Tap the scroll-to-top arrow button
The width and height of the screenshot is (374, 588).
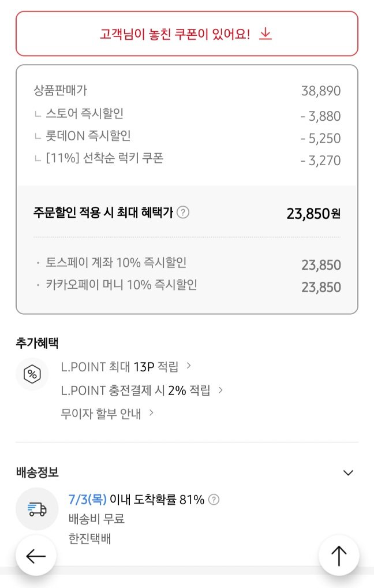click(x=339, y=556)
